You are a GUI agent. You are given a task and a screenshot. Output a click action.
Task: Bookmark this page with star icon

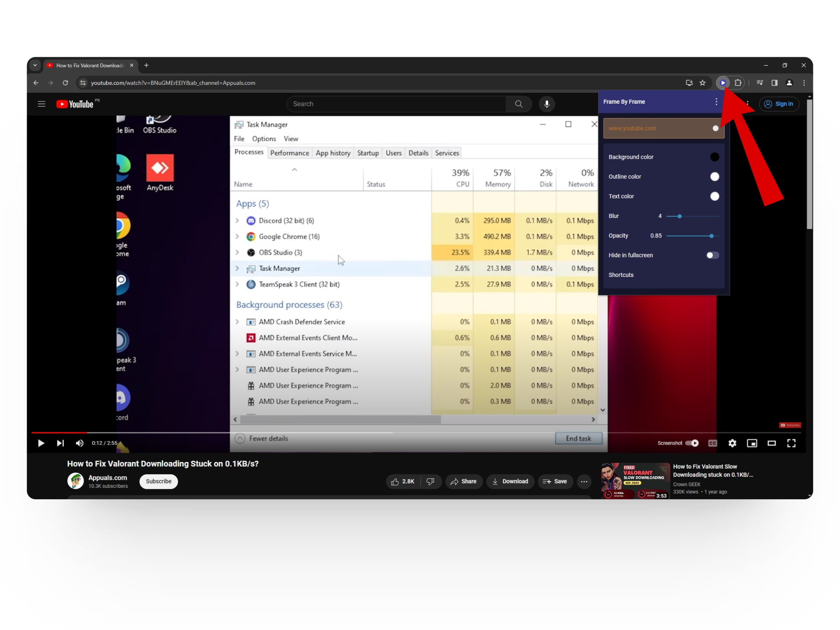coord(703,83)
